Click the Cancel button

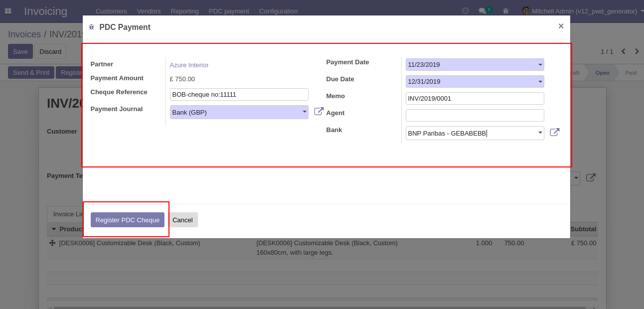[182, 220]
